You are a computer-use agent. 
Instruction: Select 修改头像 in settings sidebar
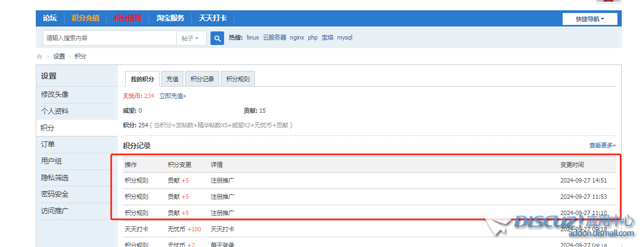point(55,94)
